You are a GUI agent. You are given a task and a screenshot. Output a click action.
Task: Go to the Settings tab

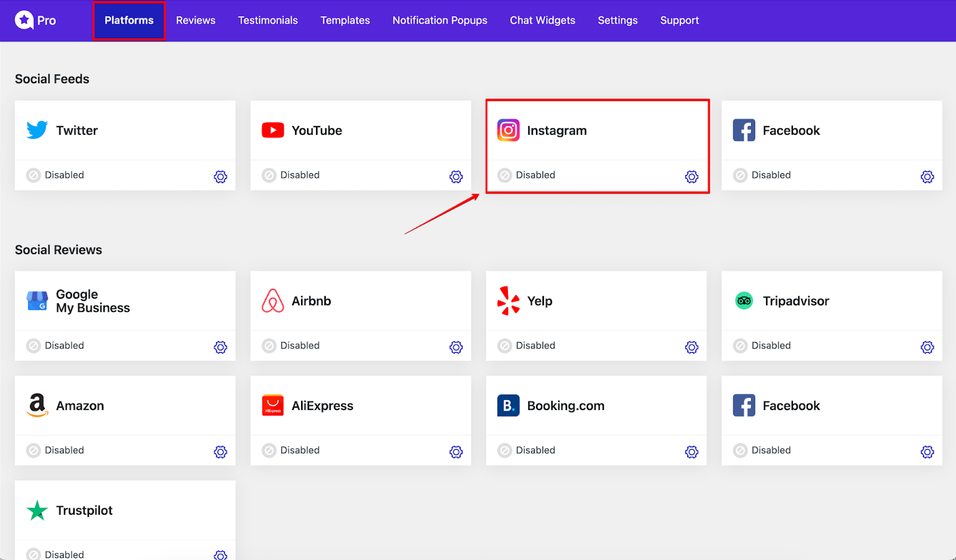[x=618, y=20]
